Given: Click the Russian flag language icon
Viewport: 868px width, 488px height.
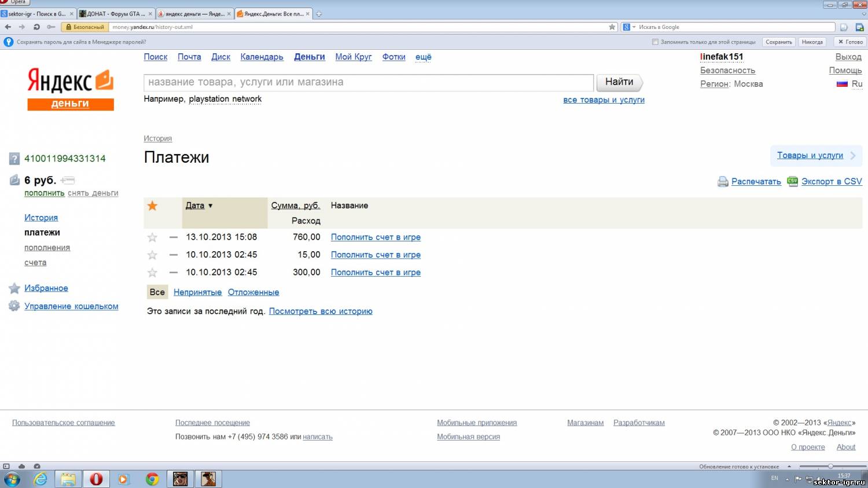Looking at the screenshot, I should pyautogui.click(x=842, y=84).
